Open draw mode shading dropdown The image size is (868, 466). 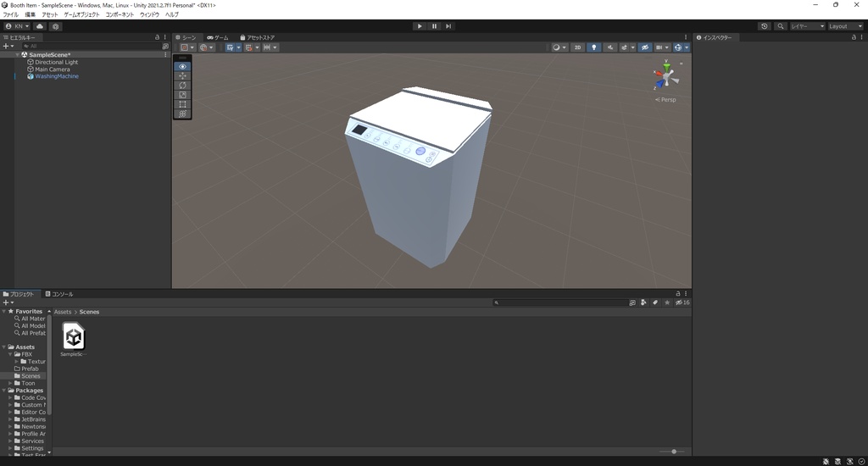click(559, 47)
